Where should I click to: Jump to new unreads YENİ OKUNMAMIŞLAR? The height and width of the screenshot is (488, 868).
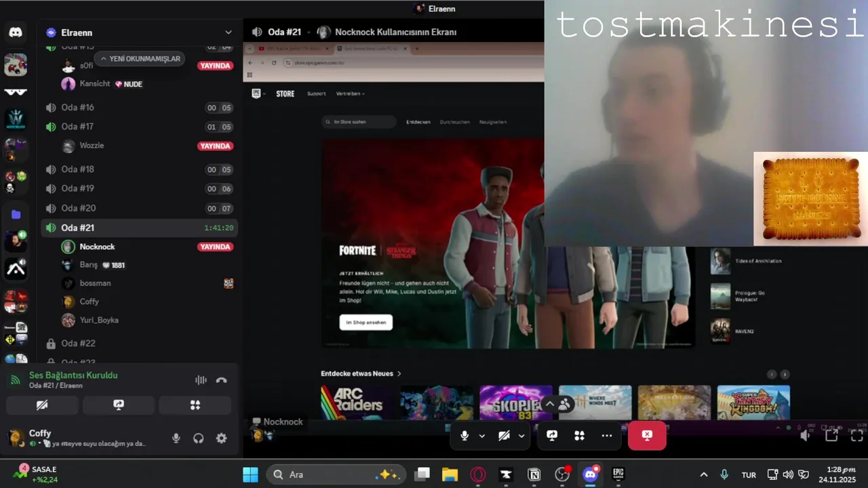point(140,59)
